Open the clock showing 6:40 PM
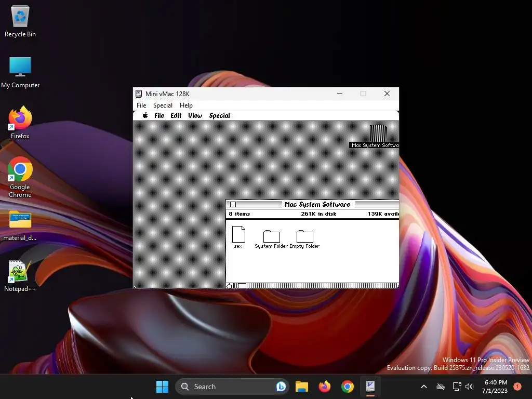The height and width of the screenshot is (399, 532). 495,387
